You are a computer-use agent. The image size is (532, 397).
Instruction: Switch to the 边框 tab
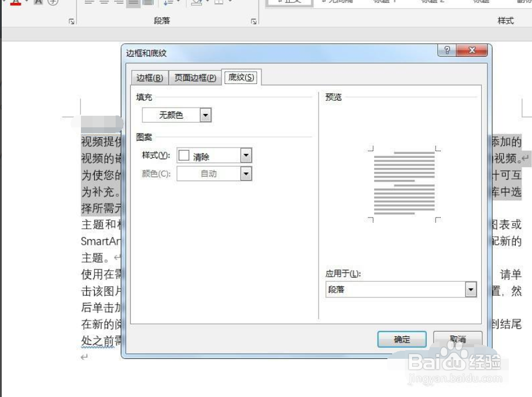[x=149, y=77]
